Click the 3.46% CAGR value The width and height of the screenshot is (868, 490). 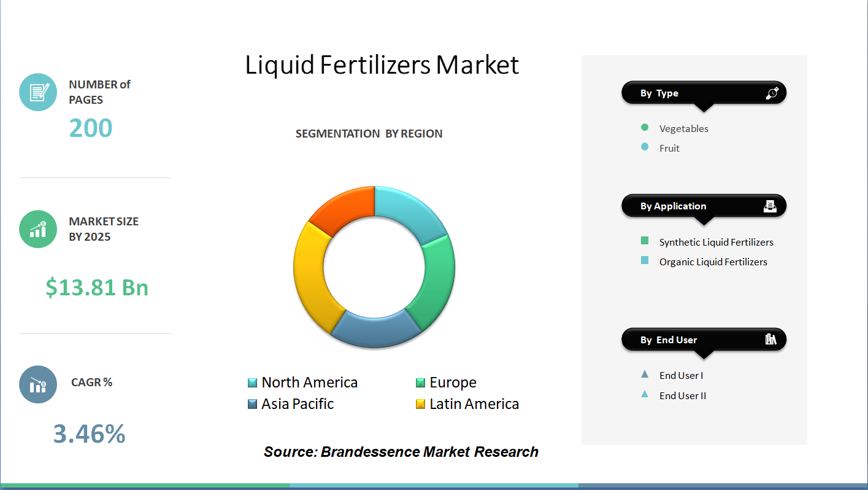[89, 434]
